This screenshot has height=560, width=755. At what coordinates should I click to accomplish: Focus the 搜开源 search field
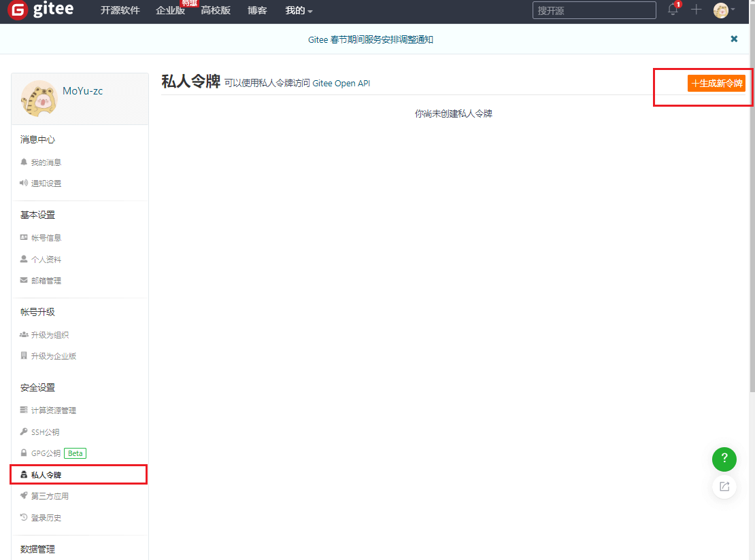[594, 10]
